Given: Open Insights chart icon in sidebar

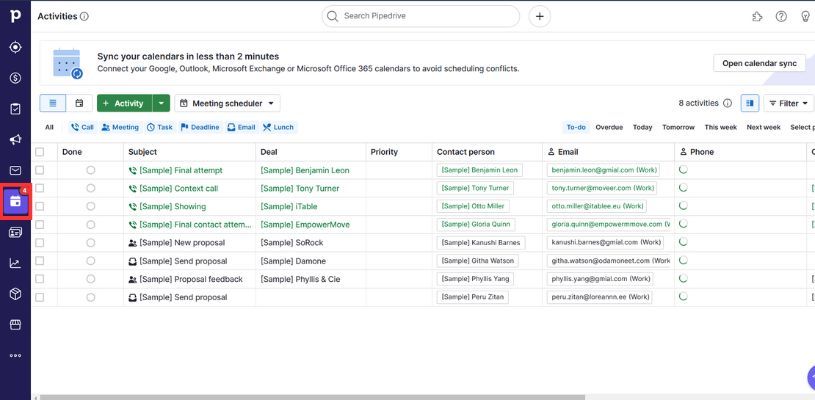Looking at the screenshot, I should point(15,263).
